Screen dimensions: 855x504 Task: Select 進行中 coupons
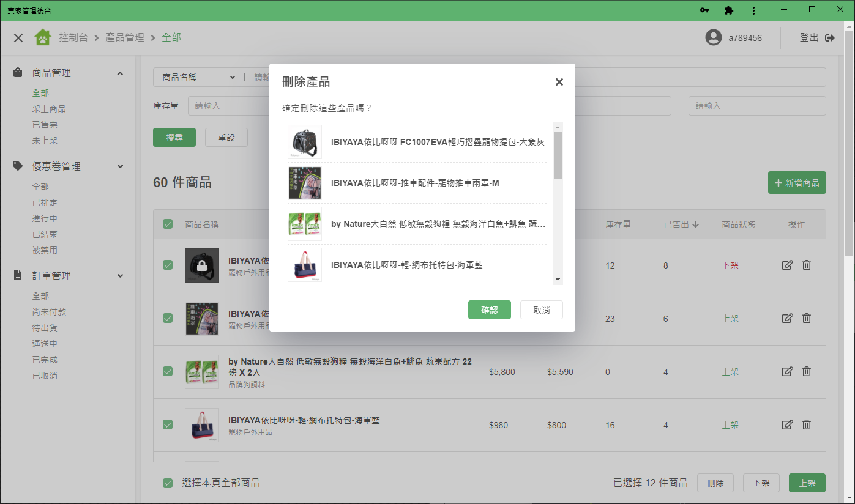point(45,218)
